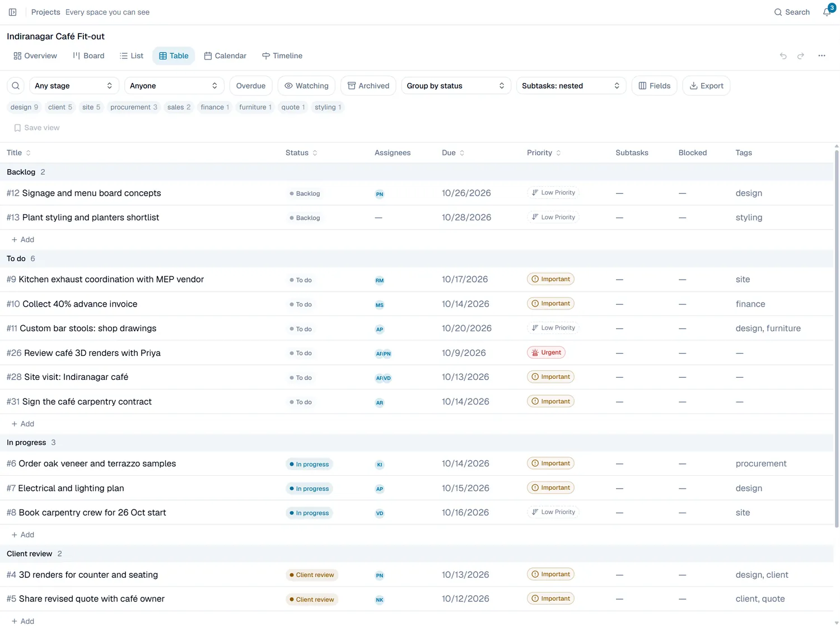The image size is (840, 626).
Task: Toggle the design 9 tag filter
Action: coord(24,107)
